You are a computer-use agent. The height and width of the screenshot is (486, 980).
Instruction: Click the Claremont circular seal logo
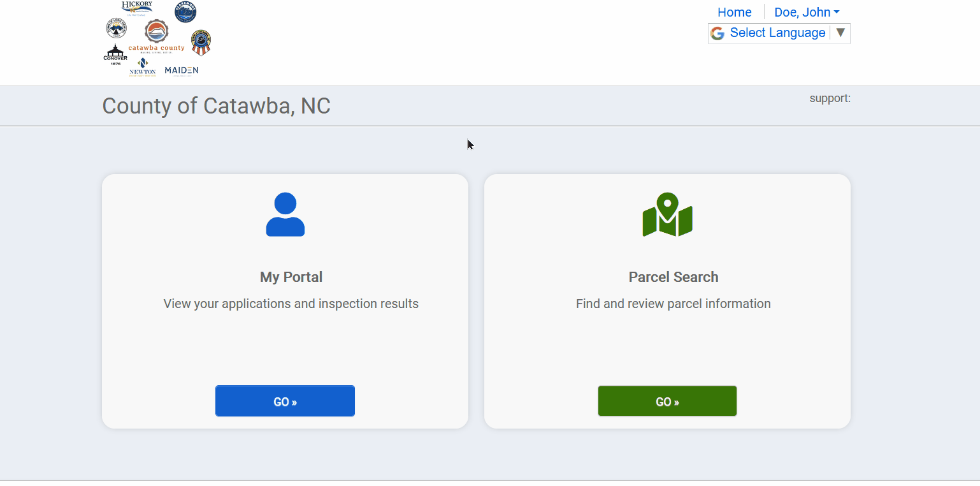click(185, 11)
